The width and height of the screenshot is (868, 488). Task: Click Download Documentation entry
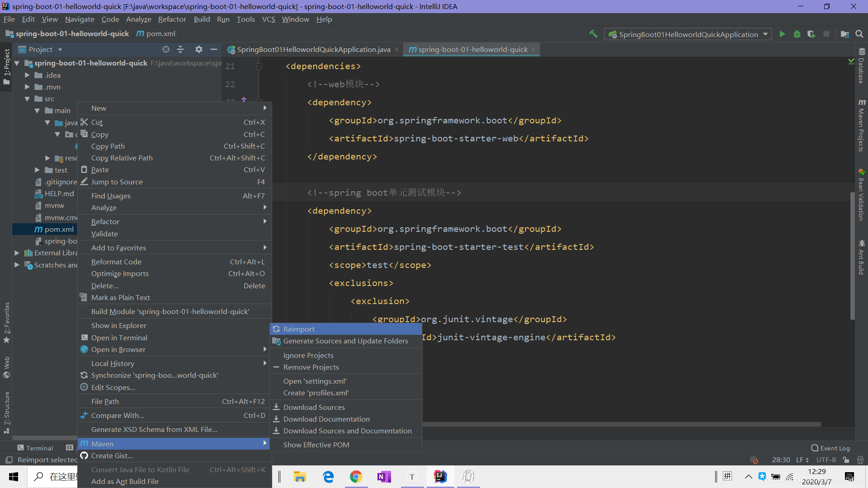pos(346,419)
